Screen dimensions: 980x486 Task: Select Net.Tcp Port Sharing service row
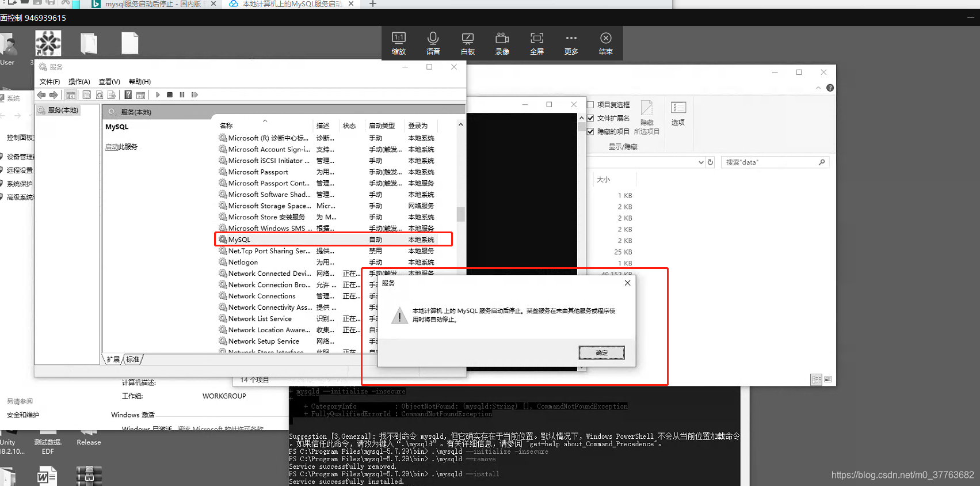(334, 251)
